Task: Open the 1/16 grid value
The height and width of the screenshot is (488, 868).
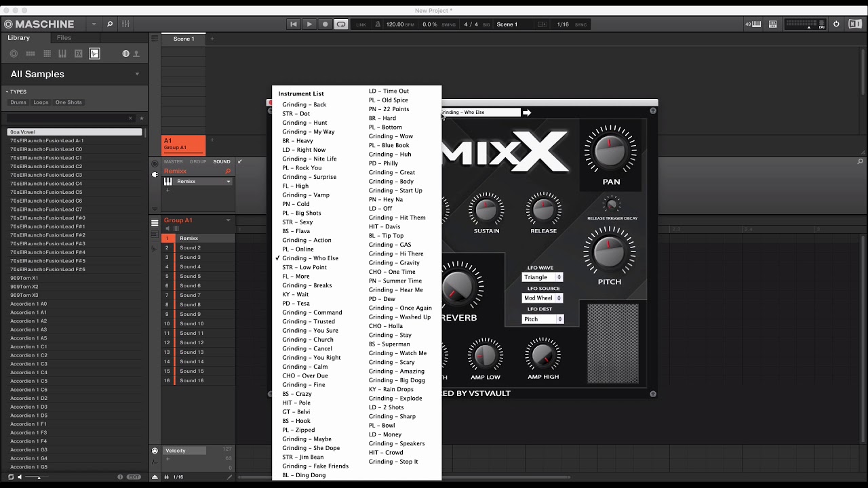Action: coord(563,24)
